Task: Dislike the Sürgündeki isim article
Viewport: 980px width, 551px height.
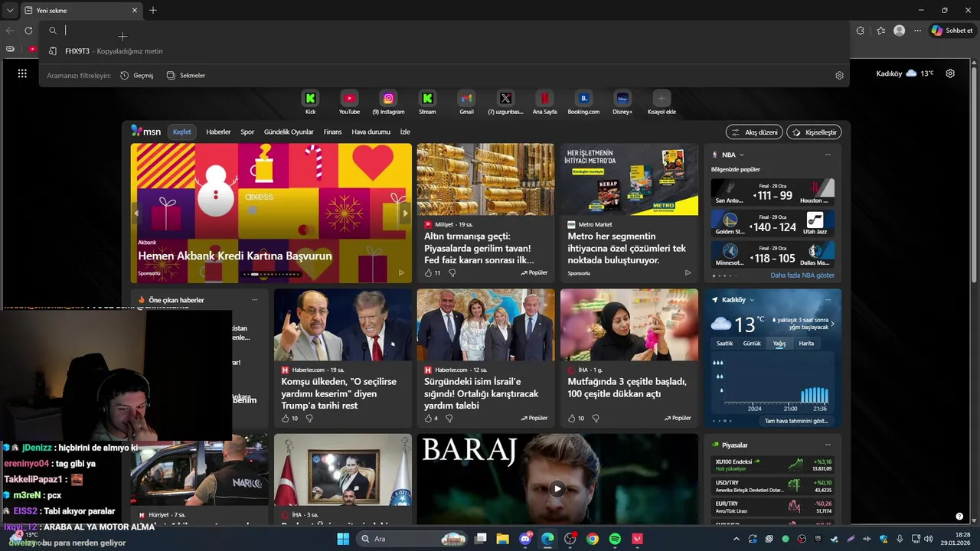Action: (449, 419)
